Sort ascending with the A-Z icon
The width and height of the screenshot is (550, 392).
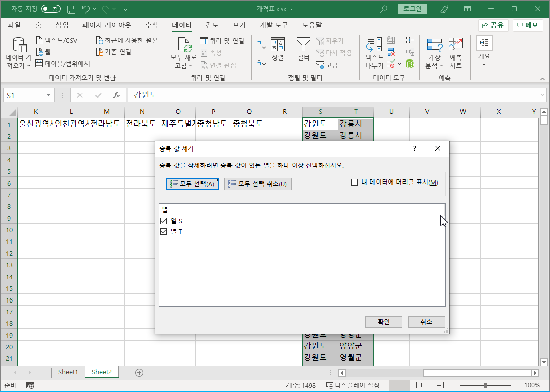point(262,45)
